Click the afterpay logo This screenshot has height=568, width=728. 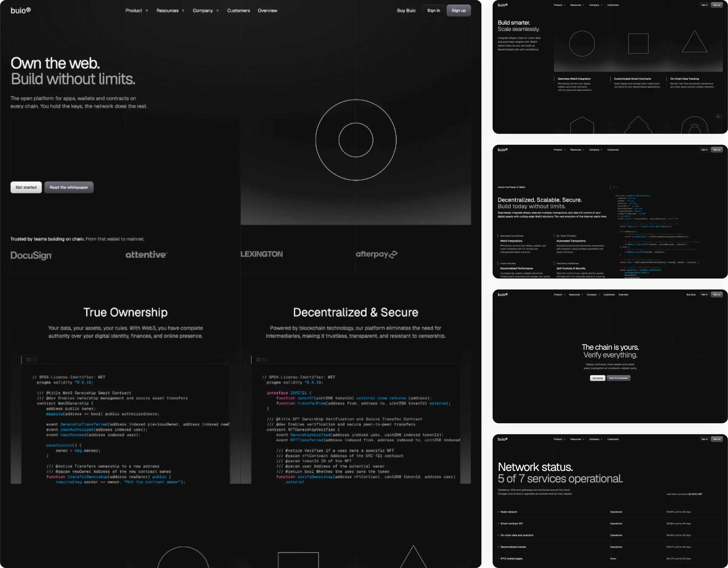point(377,254)
